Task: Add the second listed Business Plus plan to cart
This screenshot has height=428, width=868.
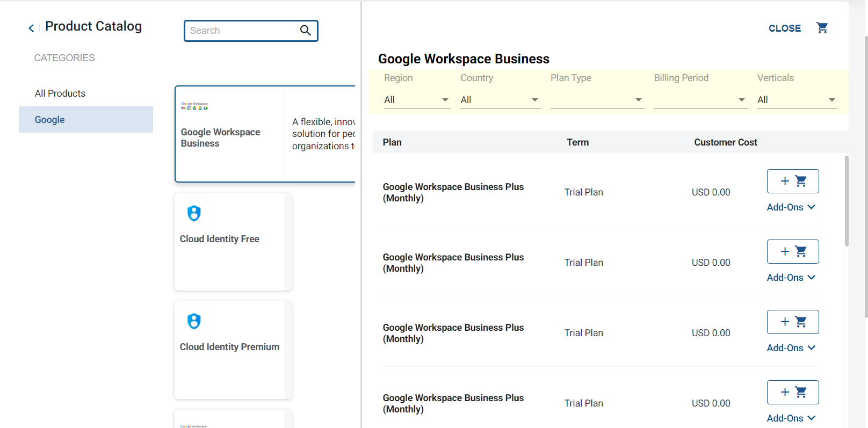Action: point(793,252)
